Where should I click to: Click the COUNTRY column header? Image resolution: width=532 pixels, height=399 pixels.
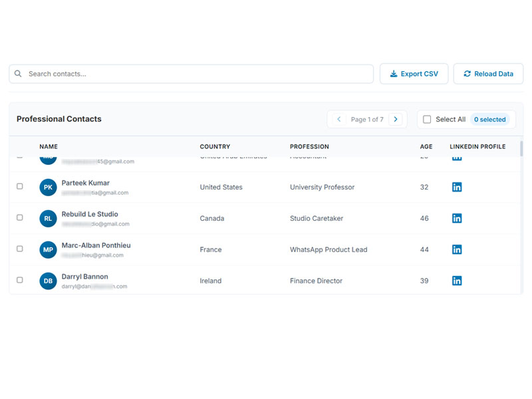[x=215, y=146]
